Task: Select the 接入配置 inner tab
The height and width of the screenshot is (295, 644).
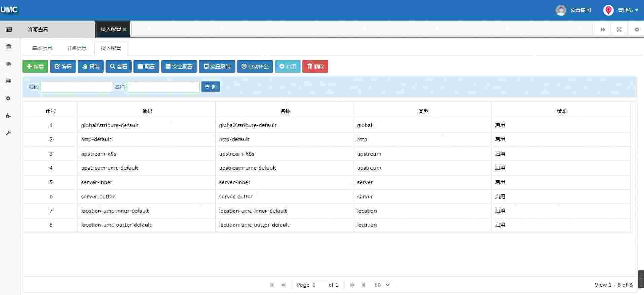Action: [111, 48]
